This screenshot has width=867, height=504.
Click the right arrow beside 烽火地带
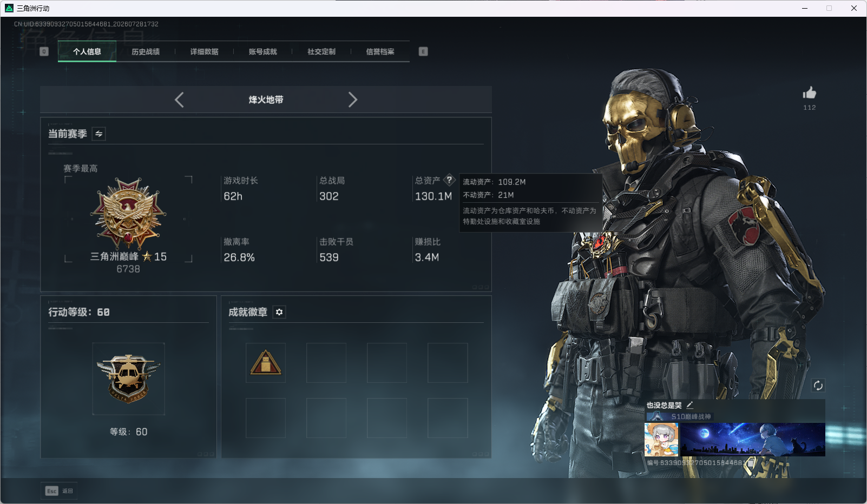[x=353, y=100]
